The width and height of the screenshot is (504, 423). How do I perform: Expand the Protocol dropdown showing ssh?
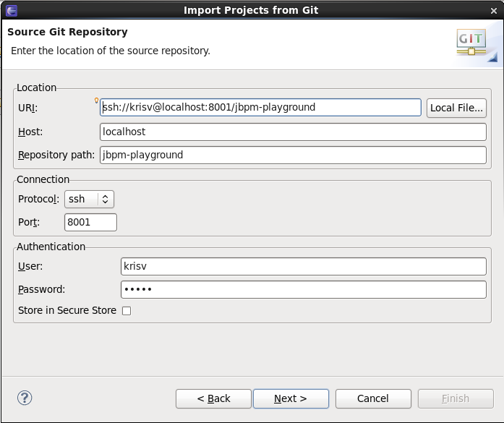pos(89,199)
